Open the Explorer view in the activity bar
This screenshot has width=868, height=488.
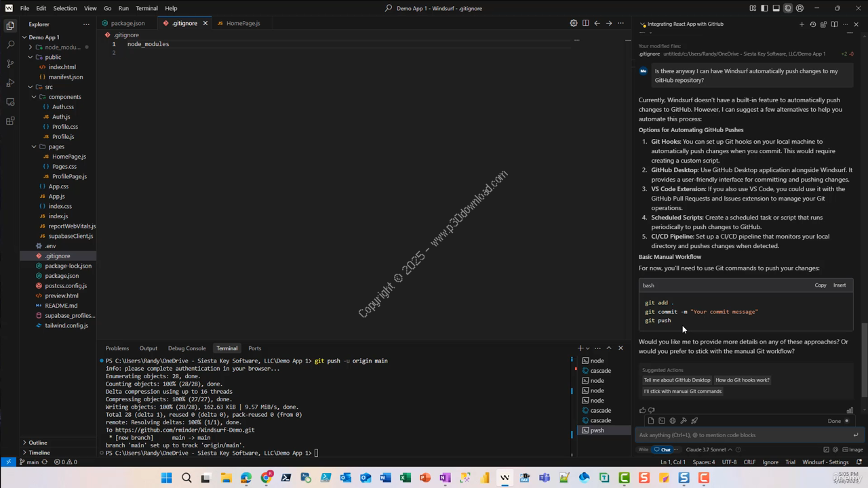[10, 26]
